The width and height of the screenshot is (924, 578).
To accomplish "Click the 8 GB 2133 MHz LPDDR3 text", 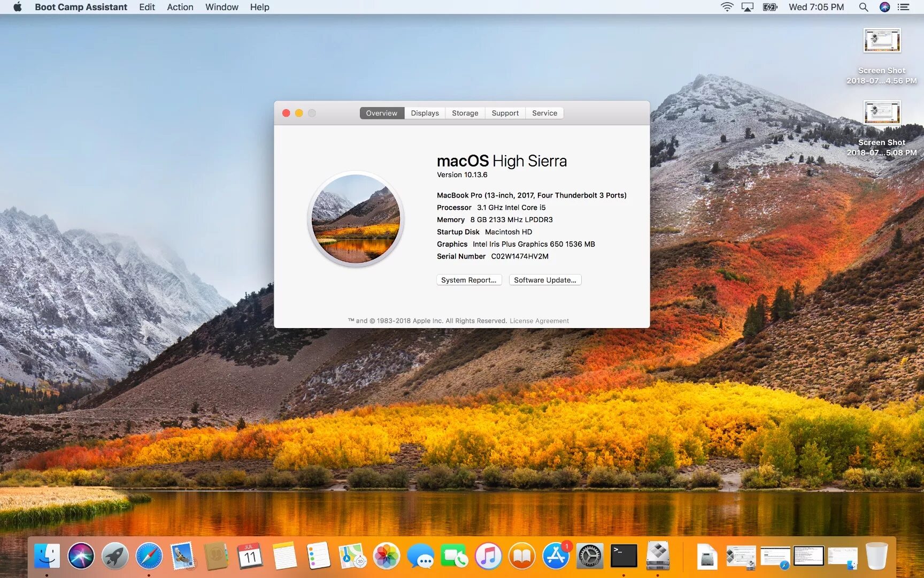I will [511, 220].
